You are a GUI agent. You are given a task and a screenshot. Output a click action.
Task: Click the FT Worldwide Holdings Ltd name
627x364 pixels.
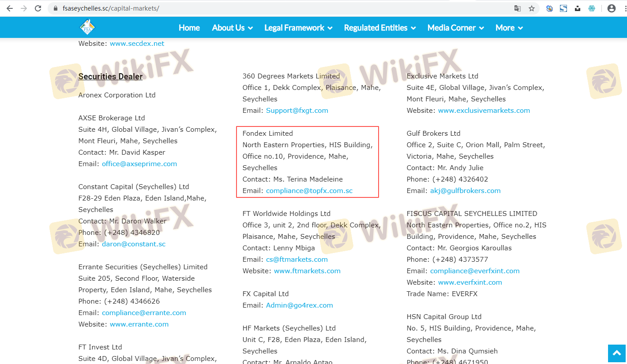point(286,214)
